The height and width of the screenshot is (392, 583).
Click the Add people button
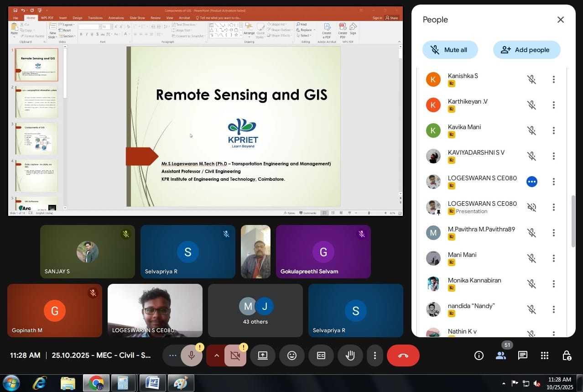526,50
